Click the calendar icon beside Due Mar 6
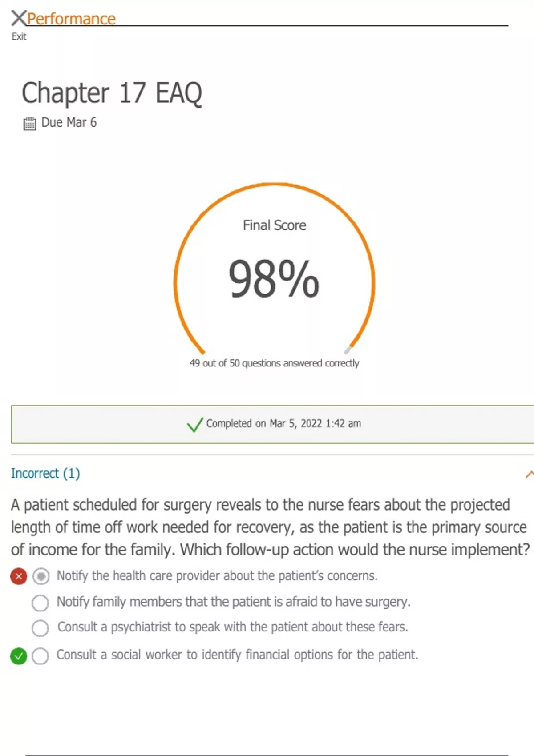The image size is (534, 756). pyautogui.click(x=29, y=123)
